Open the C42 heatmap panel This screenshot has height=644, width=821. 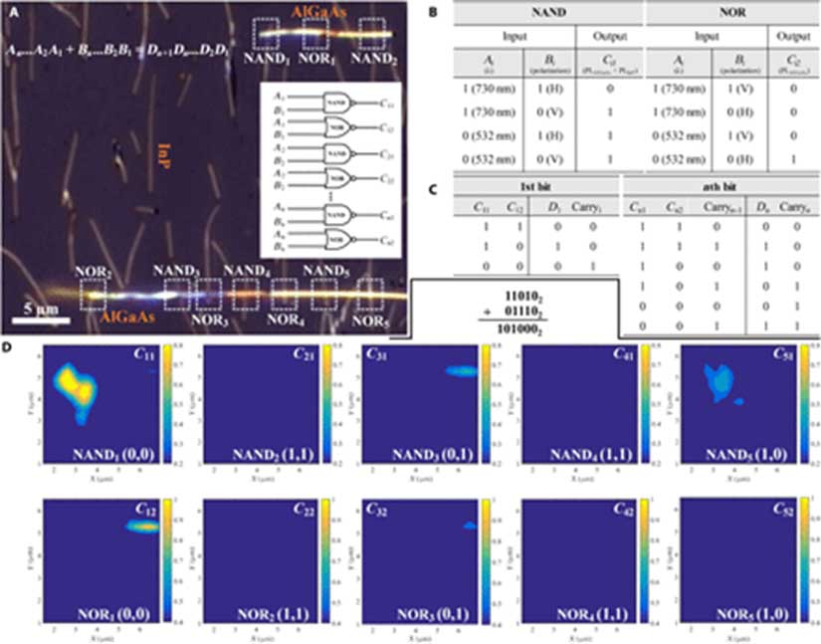point(580,560)
